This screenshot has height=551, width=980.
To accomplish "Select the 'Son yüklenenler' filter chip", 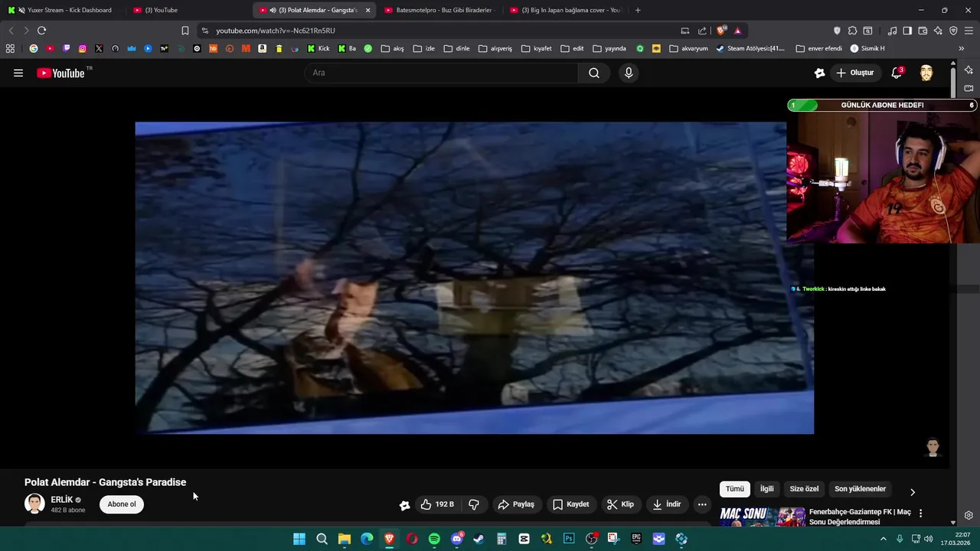I will coord(860,489).
